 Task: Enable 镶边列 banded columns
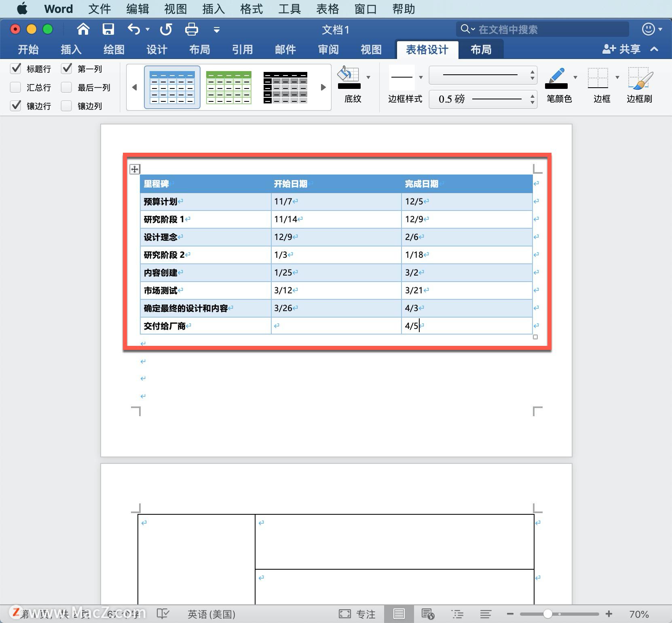66,106
